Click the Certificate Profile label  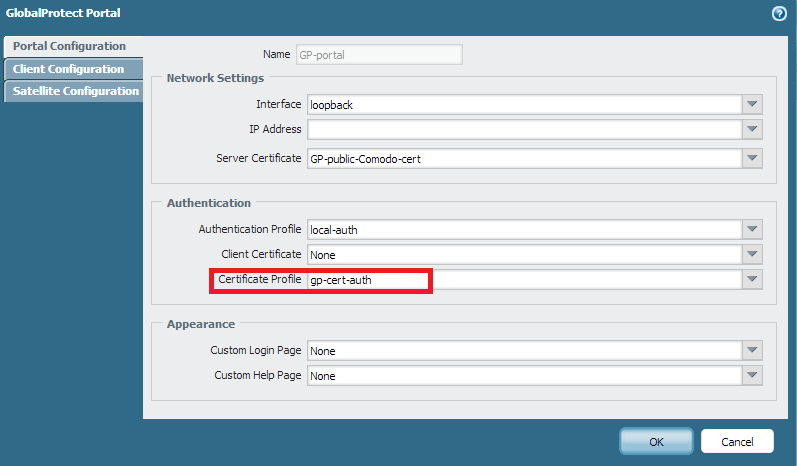tap(260, 279)
